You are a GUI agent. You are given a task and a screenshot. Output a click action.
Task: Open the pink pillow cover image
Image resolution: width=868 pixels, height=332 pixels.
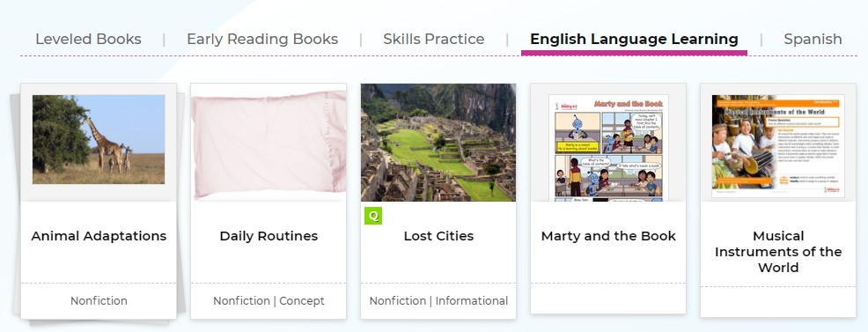tap(268, 144)
